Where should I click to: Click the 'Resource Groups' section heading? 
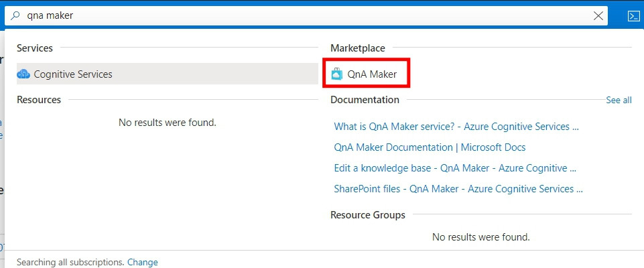click(x=368, y=215)
